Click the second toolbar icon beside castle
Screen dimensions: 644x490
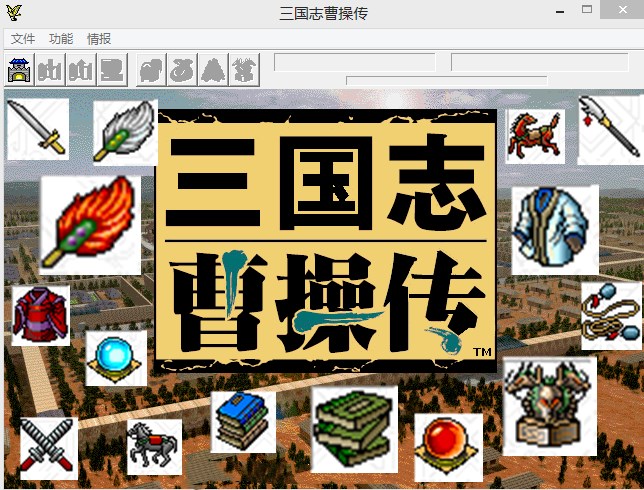[x=50, y=70]
